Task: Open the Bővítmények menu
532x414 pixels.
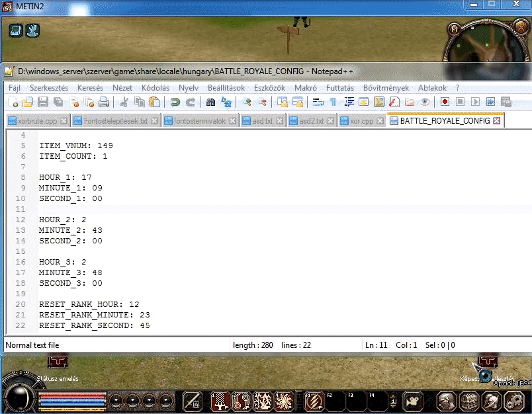Action: (x=386, y=88)
